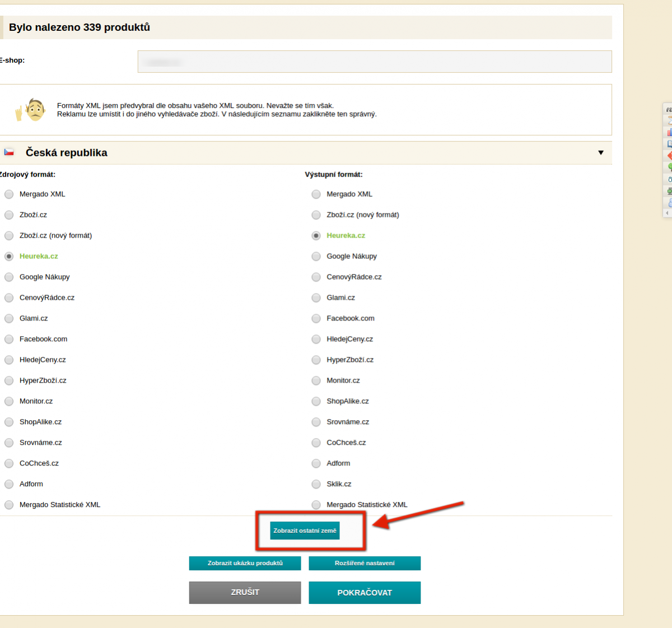Click the hourglass timer icon in debug bar
The height and width of the screenshot is (628, 672).
(x=669, y=121)
